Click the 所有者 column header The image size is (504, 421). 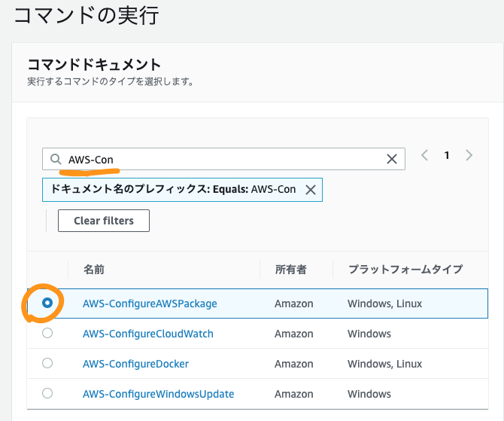(291, 270)
